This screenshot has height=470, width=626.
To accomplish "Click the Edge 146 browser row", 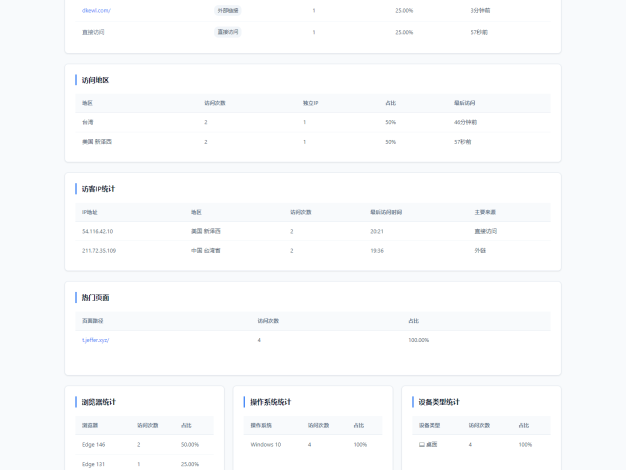I will [x=145, y=444].
